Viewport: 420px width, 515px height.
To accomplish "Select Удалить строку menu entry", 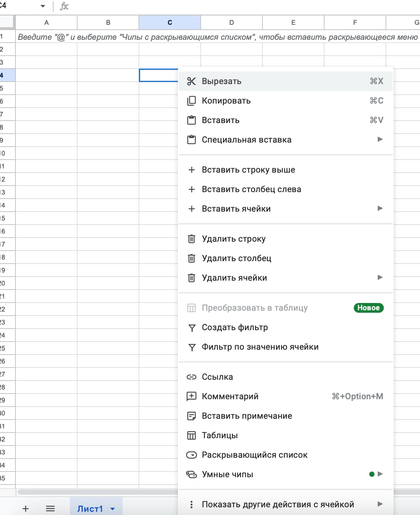I will (x=286, y=239).
